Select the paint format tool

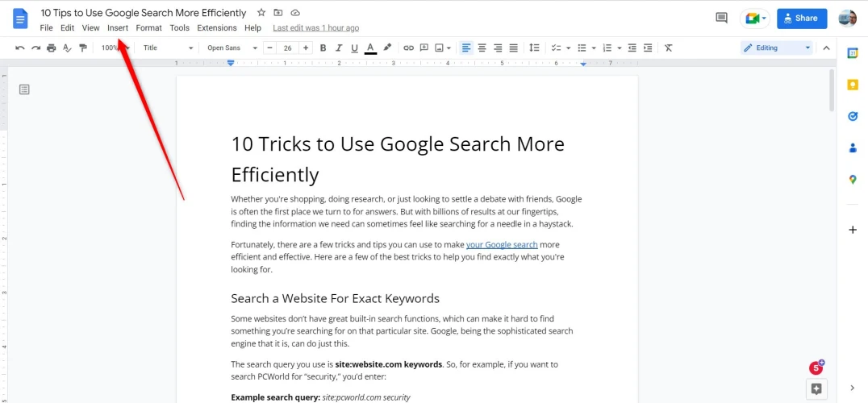(x=82, y=48)
